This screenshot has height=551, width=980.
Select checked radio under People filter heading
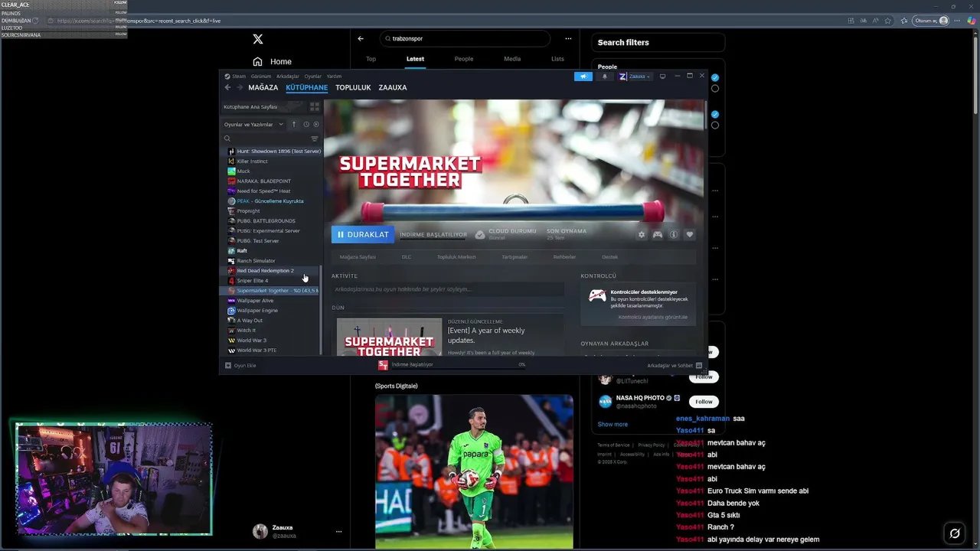[x=714, y=77]
